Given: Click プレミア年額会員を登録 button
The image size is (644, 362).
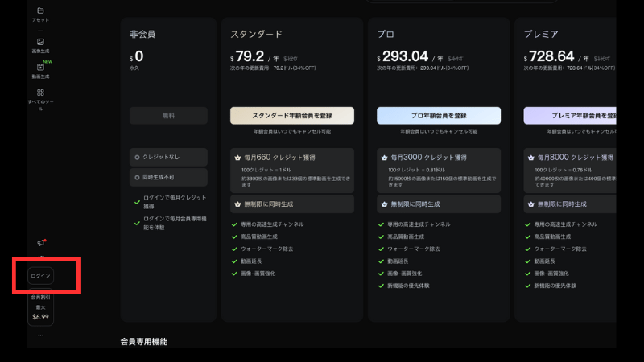Looking at the screenshot, I should click(x=570, y=116).
